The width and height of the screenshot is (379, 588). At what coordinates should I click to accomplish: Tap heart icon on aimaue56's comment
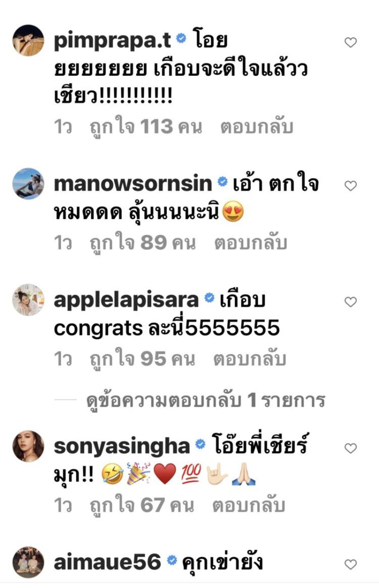click(x=350, y=564)
